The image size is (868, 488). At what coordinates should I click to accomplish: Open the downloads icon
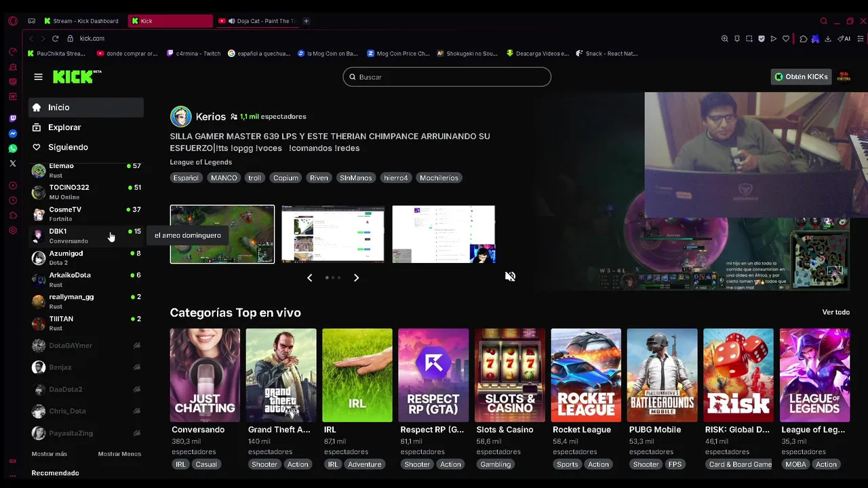(827, 39)
